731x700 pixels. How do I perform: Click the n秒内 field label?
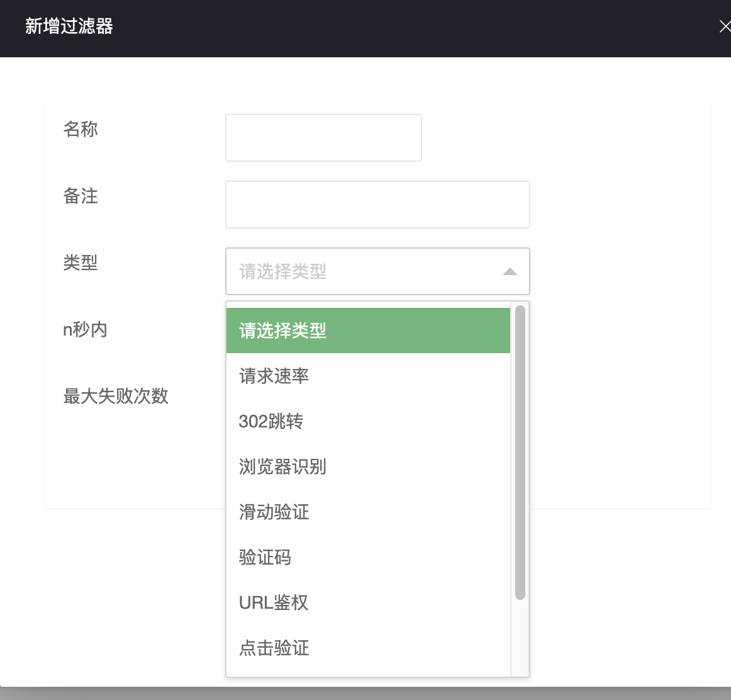coord(86,329)
